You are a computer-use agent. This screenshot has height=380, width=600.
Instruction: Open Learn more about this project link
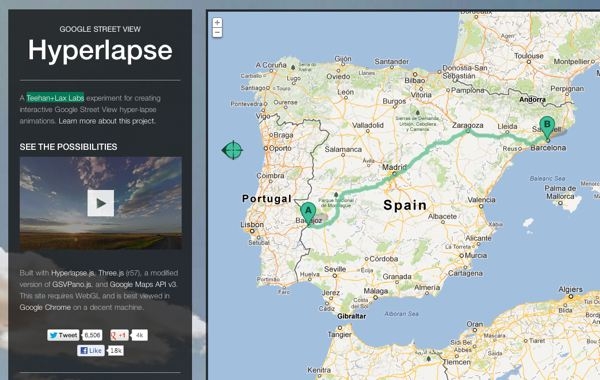[107, 121]
